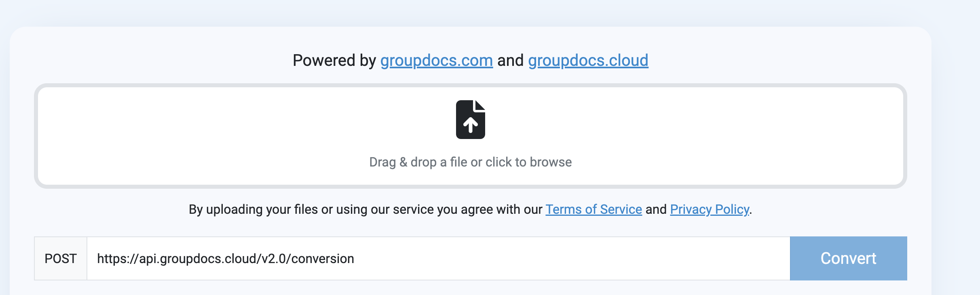980x295 pixels.
Task: Click the POST method label
Action: click(x=61, y=258)
